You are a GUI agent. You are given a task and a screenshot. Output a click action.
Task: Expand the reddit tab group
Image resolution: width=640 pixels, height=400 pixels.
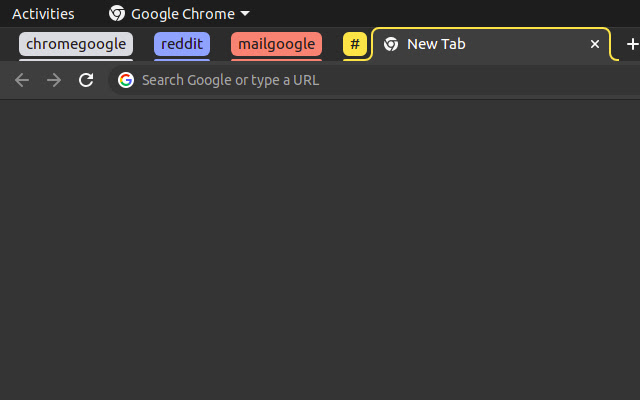(182, 44)
